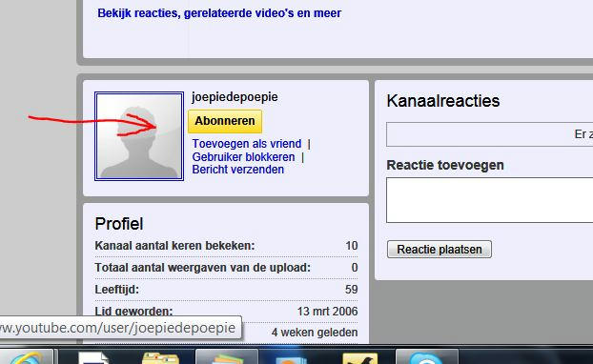
Task: Open the Windows Explorer folder taskbar icon
Action: pos(161,358)
